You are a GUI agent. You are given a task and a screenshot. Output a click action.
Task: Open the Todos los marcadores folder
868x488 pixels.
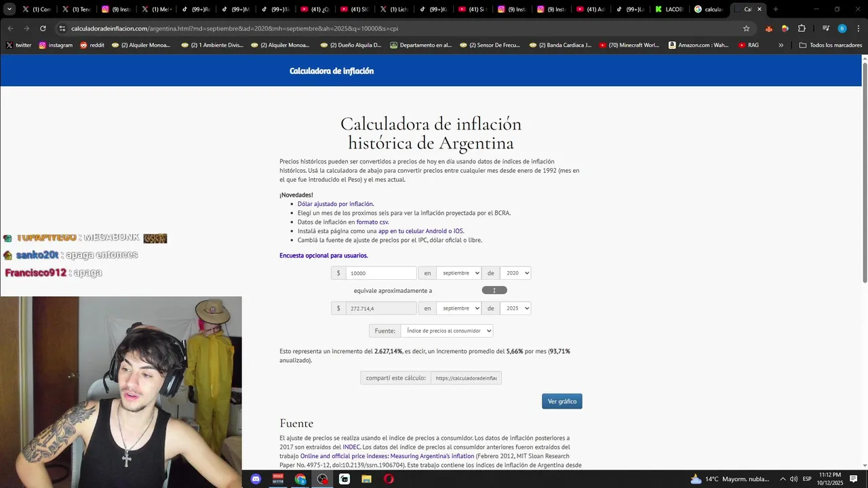[x=831, y=45]
